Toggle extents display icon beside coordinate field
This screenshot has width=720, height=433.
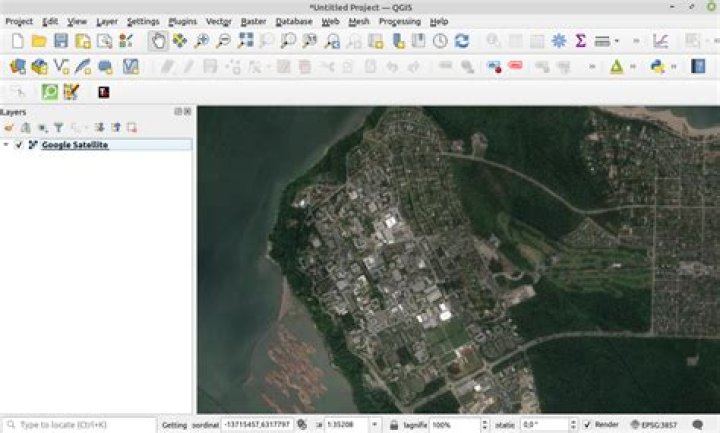pyautogui.click(x=302, y=425)
